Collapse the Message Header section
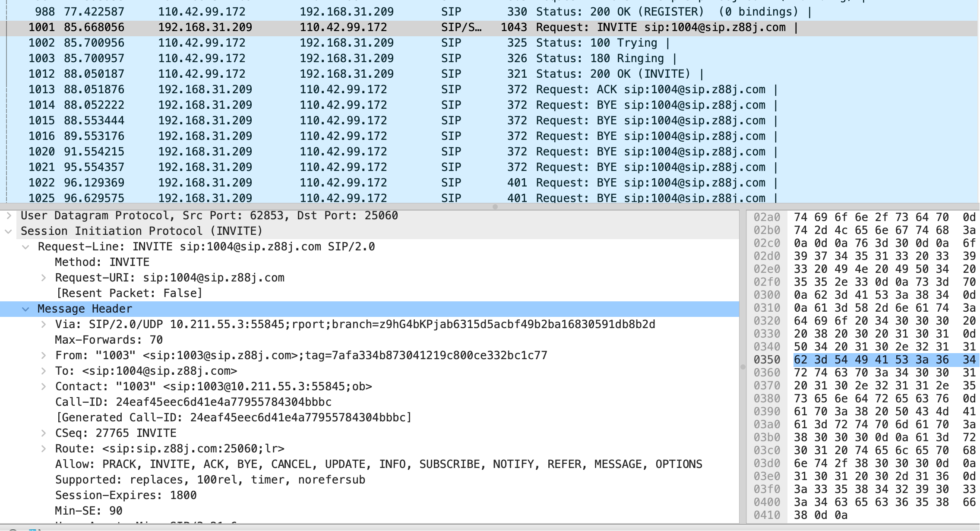The height and width of the screenshot is (531, 980). [26, 309]
